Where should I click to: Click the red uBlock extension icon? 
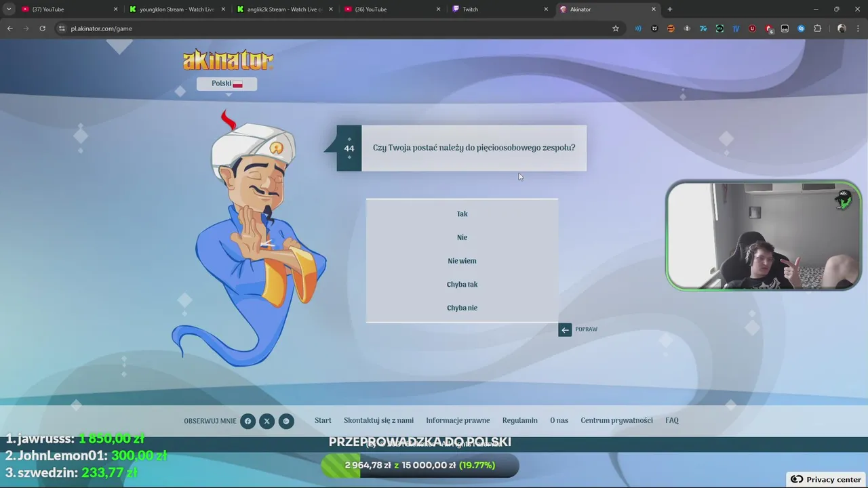752,28
